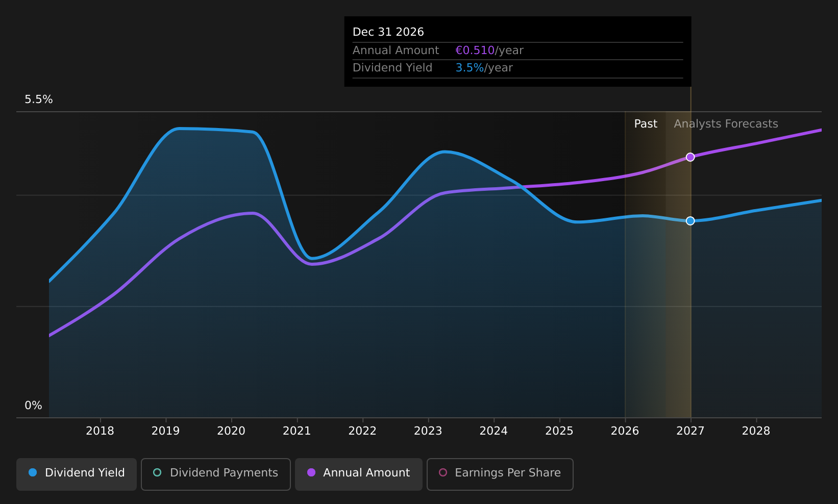Click the €0.510/year value in tooltip

coord(489,51)
